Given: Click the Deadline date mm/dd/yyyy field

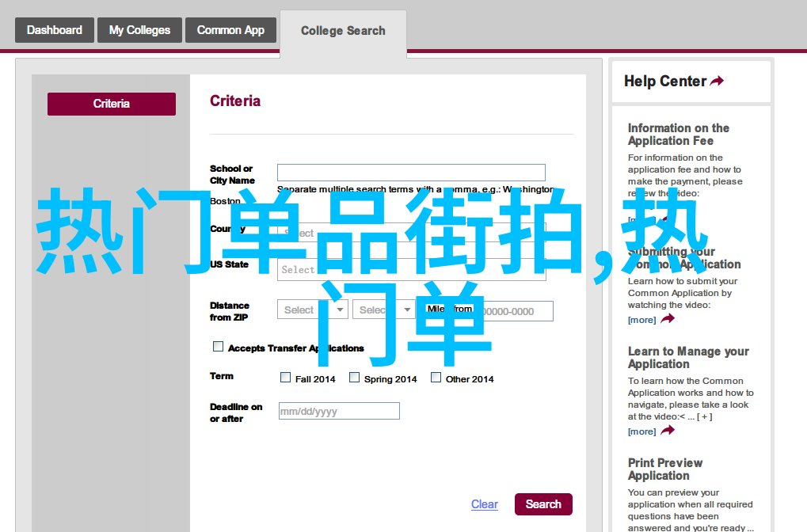Looking at the screenshot, I should click(x=339, y=411).
